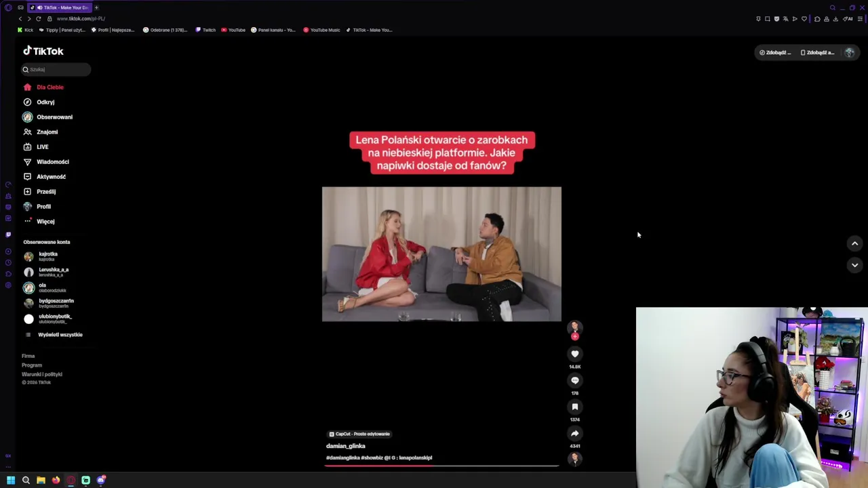The height and width of the screenshot is (488, 868).
Task: Mute the TikTok tab audio icon
Action: (40, 7)
